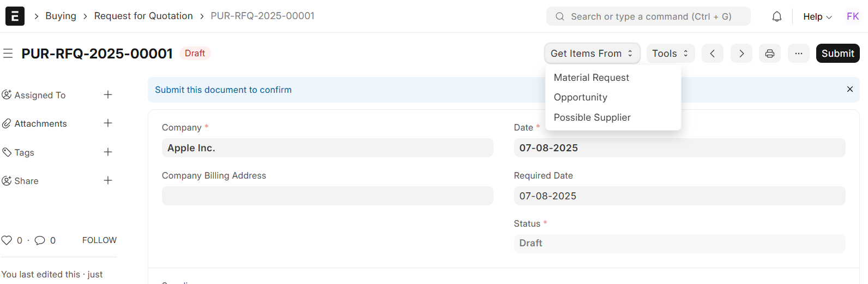Go to next document arrow
The width and height of the screenshot is (868, 284).
click(x=742, y=54)
